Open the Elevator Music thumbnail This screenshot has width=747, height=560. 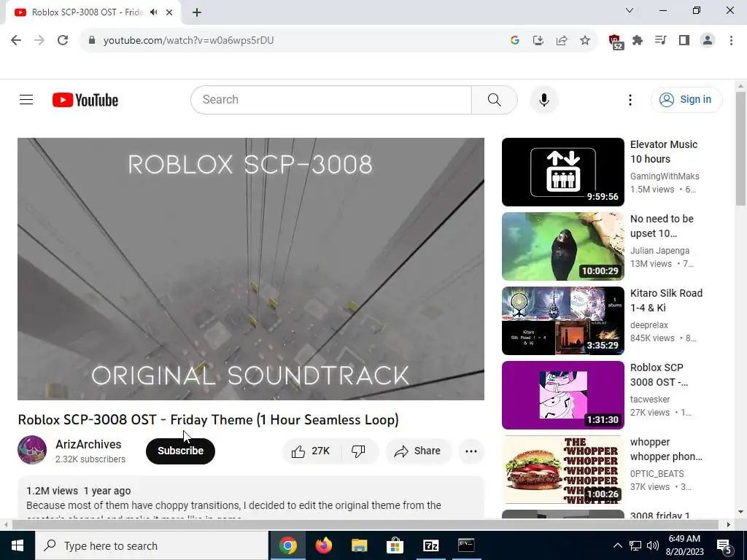pyautogui.click(x=562, y=172)
